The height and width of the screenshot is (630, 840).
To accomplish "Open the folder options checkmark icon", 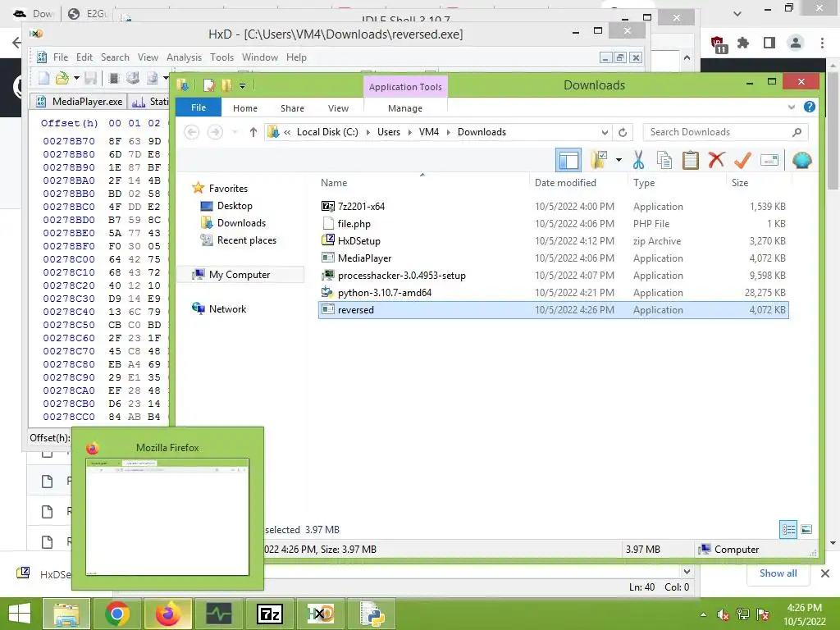I will [598, 160].
